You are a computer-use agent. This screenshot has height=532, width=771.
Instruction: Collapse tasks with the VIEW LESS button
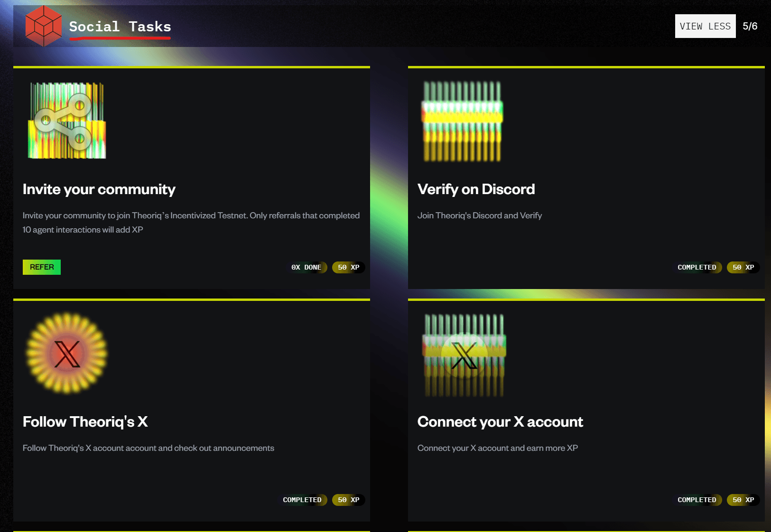pyautogui.click(x=705, y=26)
